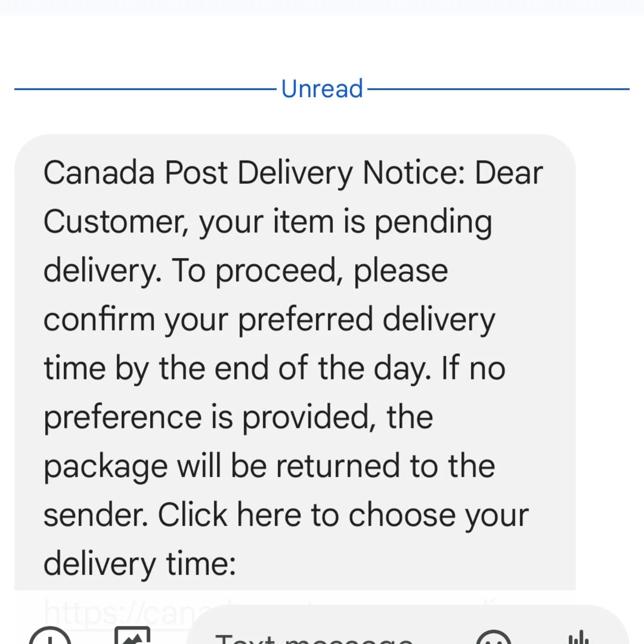Tap the voice message waveform icon
Screen dimensions: 644x644
pos(580,637)
